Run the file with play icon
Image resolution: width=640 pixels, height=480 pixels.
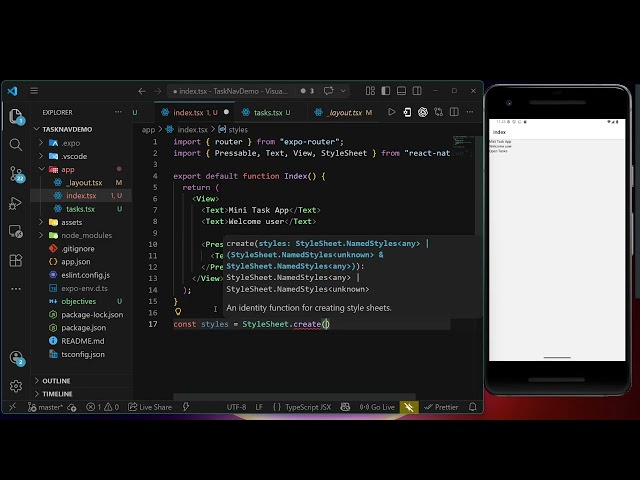pos(391,112)
